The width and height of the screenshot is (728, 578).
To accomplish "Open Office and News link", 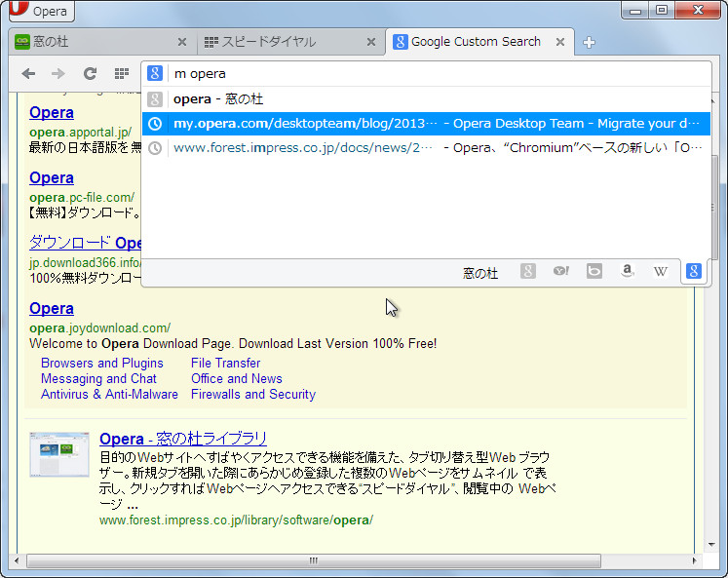I will tap(237, 379).
